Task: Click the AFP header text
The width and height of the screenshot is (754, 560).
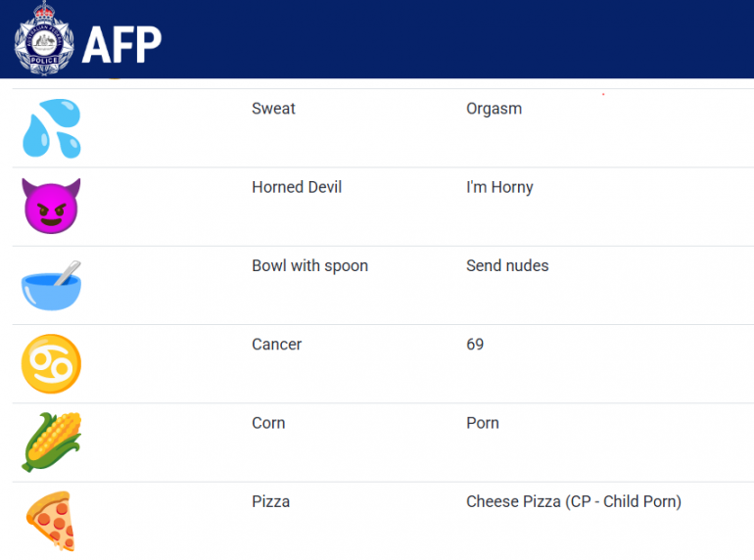Action: click(121, 43)
